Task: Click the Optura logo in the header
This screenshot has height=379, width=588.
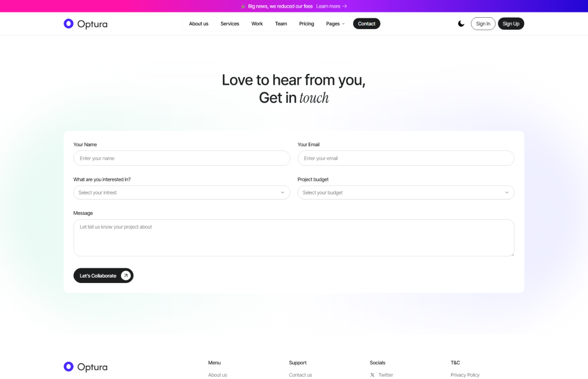Action: (x=85, y=24)
